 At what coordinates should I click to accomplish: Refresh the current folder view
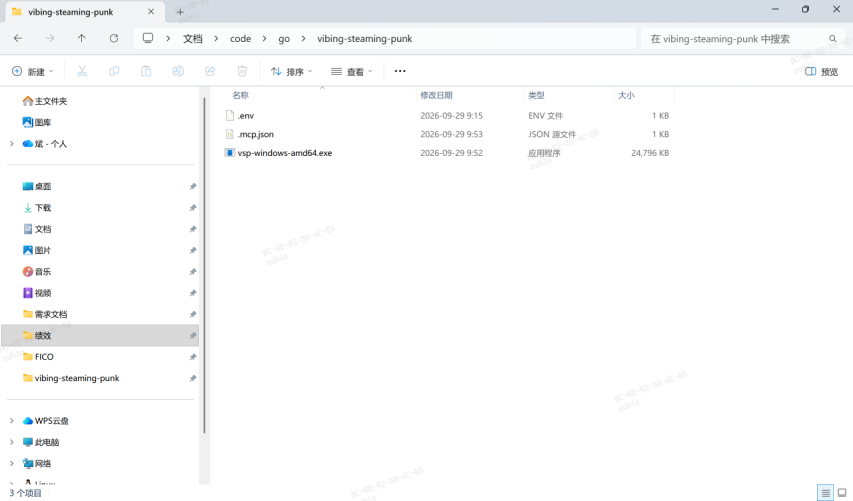coord(114,38)
